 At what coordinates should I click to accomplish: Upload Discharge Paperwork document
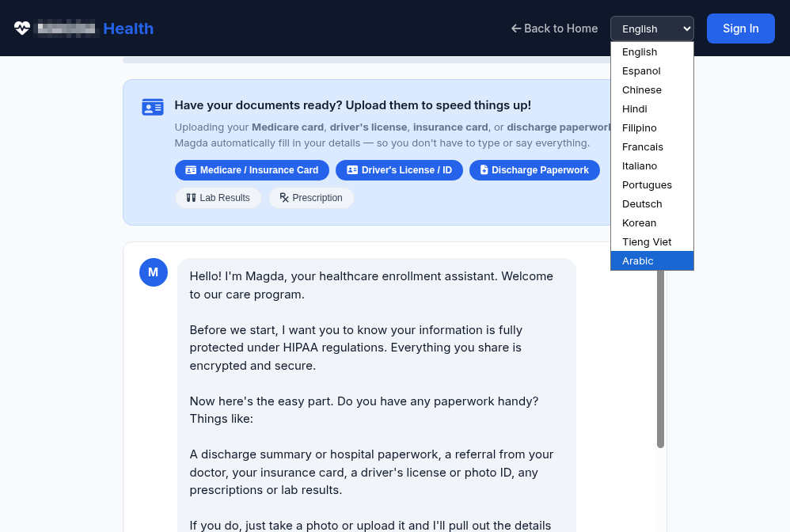534,170
